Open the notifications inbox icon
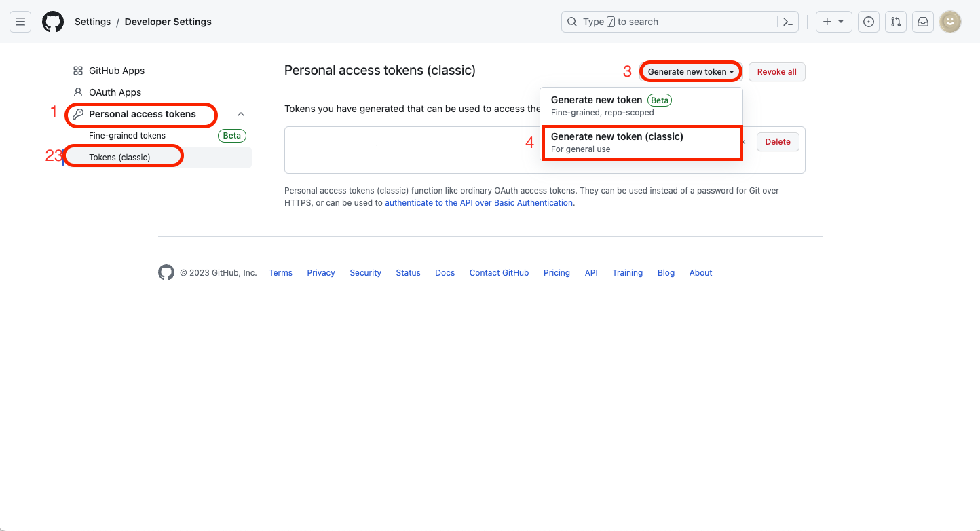Viewport: 980px width, 531px height. pyautogui.click(x=923, y=22)
